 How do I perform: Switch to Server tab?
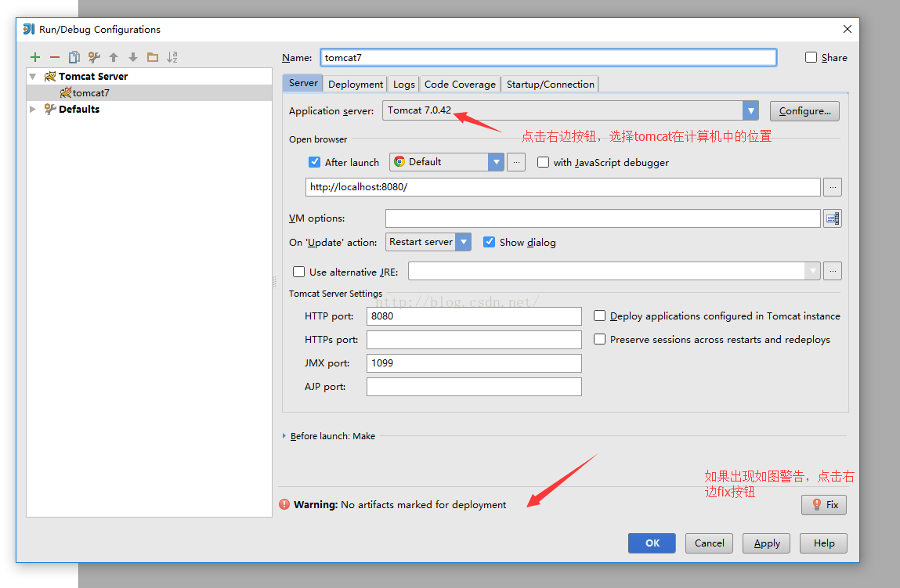[x=303, y=83]
